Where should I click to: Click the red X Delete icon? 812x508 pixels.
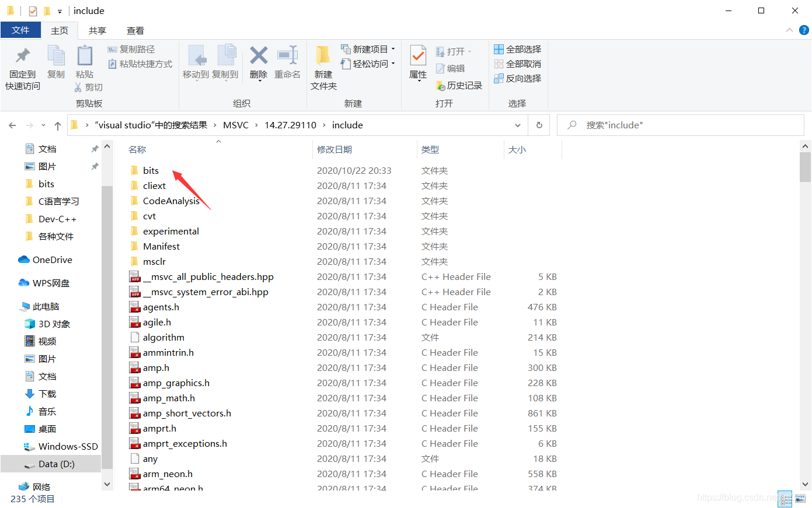coord(259,56)
